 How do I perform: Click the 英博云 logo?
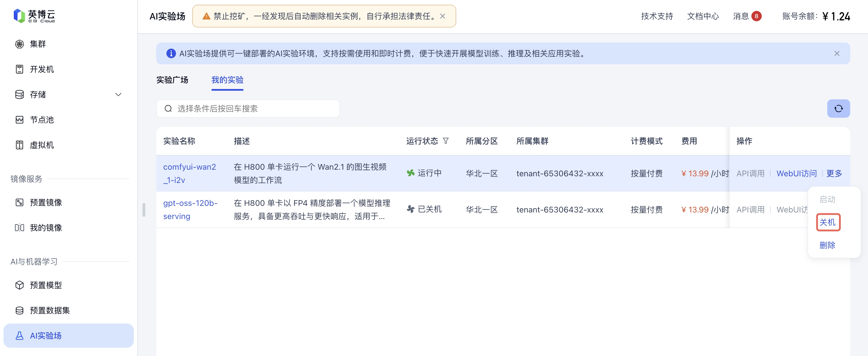pyautogui.click(x=34, y=16)
